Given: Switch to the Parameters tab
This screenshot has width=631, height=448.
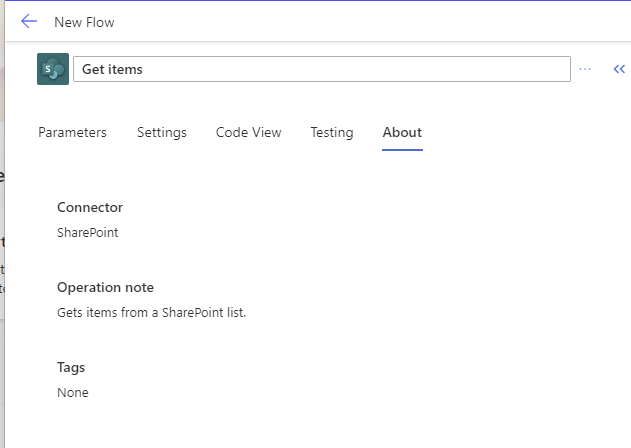Looking at the screenshot, I should tap(72, 132).
